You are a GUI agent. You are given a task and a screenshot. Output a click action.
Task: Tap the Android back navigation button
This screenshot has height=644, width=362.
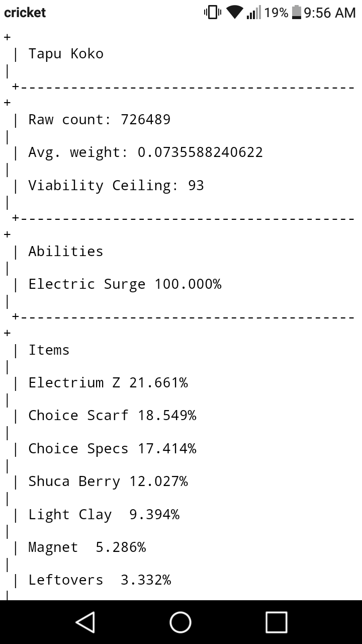[x=85, y=622]
